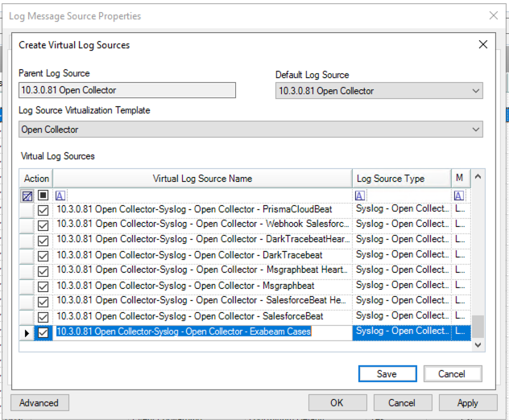Sort by Virtual Log Source Name column header

[x=202, y=179]
